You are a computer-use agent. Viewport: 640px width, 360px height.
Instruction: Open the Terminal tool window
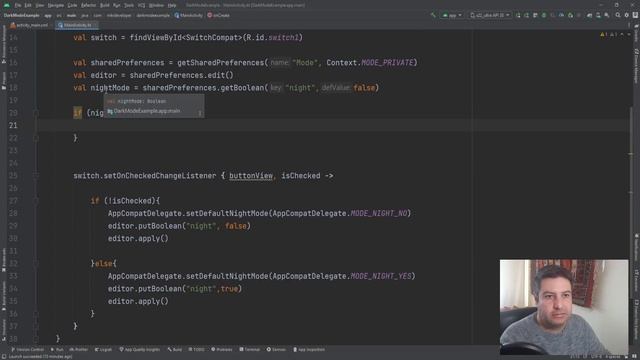point(249,349)
